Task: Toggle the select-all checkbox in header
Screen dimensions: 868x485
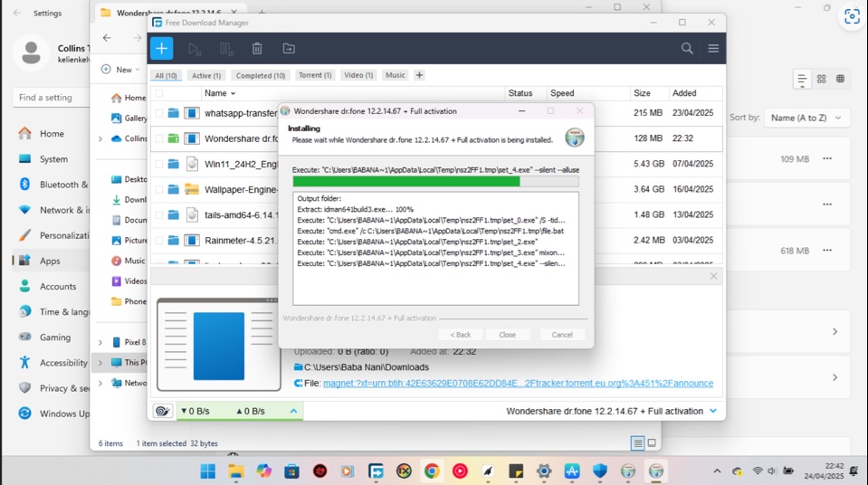Action: click(x=159, y=93)
